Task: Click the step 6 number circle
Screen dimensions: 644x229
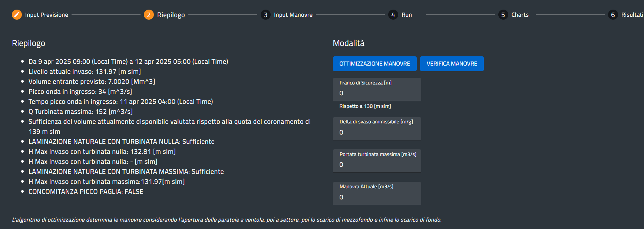Action: click(x=613, y=15)
